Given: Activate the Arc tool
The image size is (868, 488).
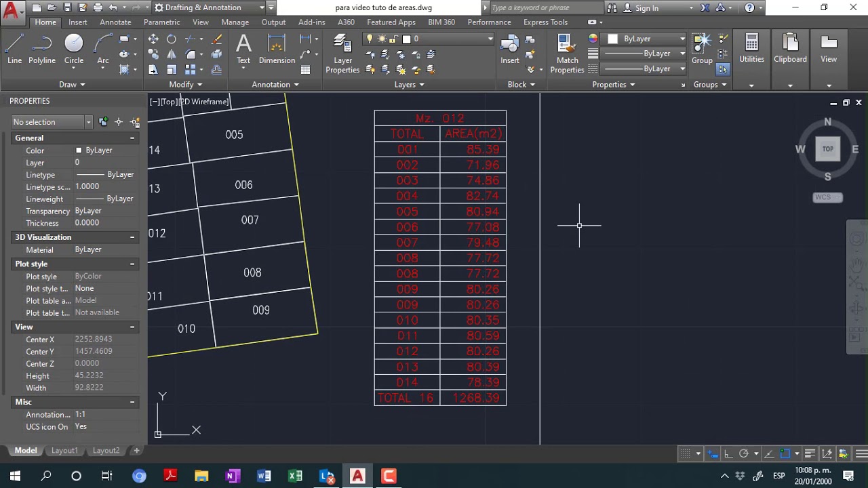Looking at the screenshot, I should click(103, 49).
